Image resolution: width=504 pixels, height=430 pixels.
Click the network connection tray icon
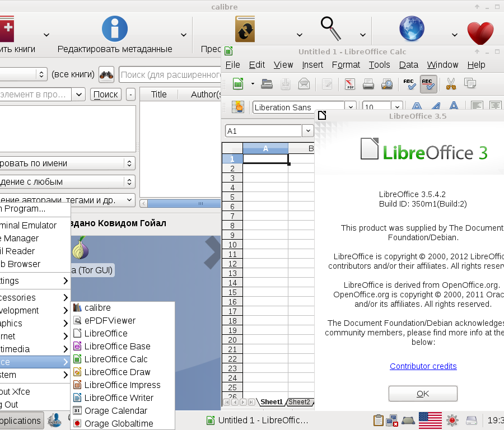coord(392,420)
